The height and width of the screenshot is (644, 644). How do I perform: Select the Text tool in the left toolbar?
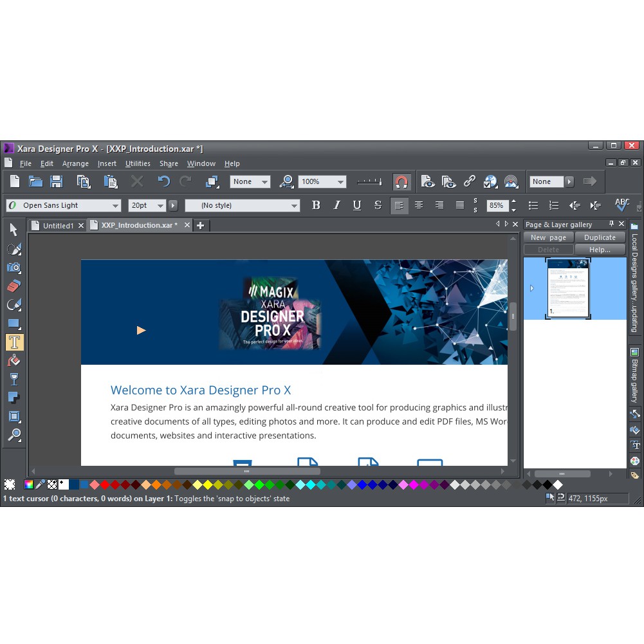tap(14, 340)
